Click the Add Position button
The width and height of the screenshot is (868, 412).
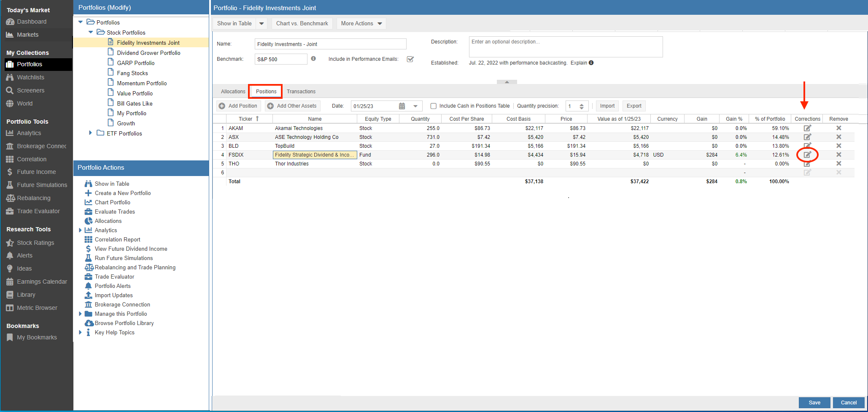(238, 106)
